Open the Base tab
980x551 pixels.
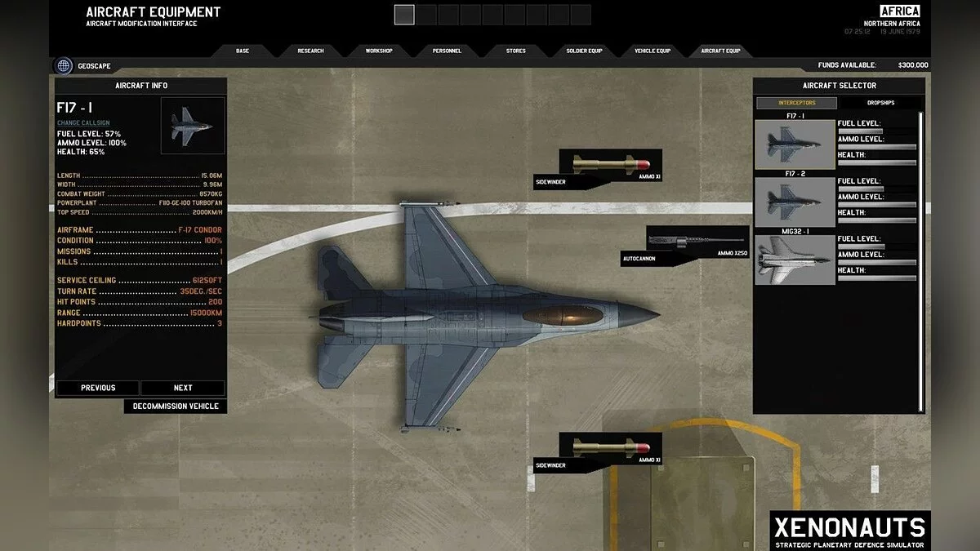click(x=243, y=51)
